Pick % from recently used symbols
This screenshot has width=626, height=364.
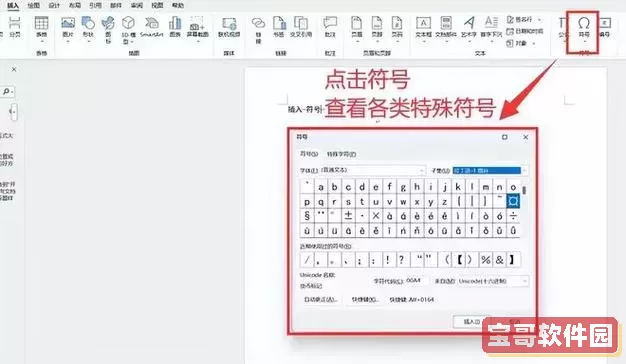(486, 260)
